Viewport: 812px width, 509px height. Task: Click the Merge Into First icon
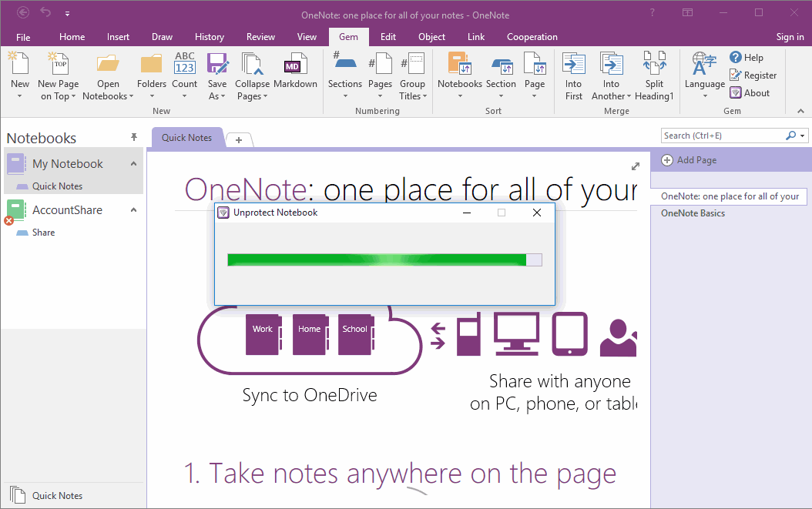point(574,64)
